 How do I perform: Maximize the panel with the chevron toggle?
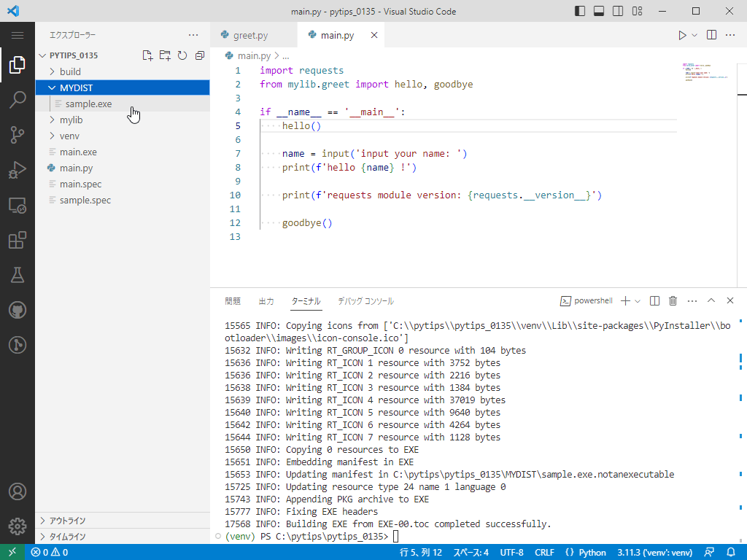pos(711,300)
